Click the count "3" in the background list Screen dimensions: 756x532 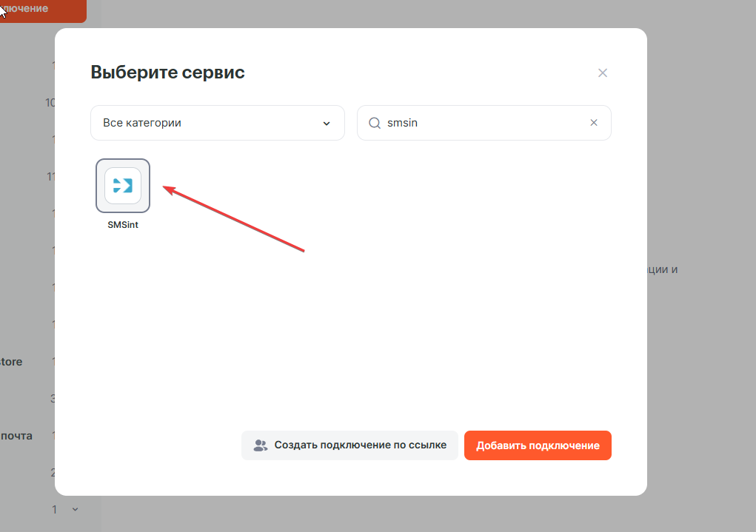click(53, 399)
